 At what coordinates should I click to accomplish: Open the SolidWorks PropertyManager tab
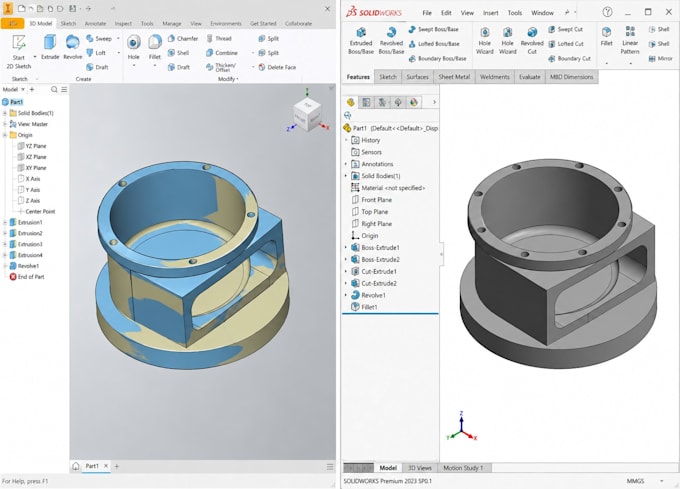click(366, 102)
